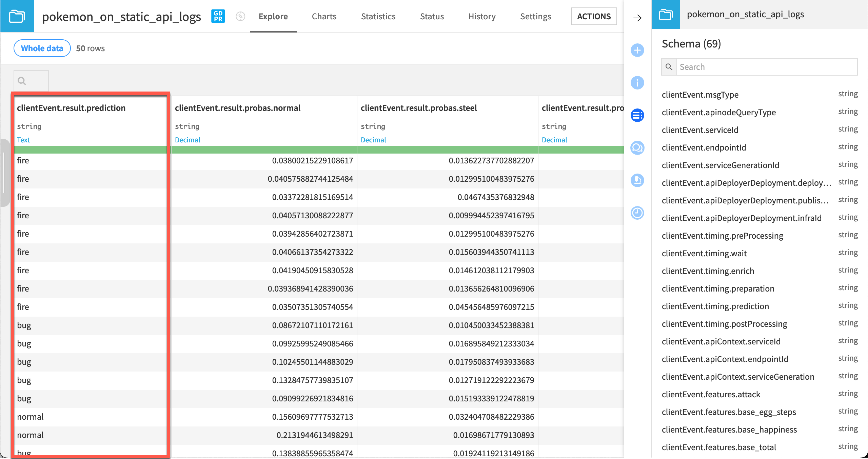Click the Whole data button
The width and height of the screenshot is (868, 459).
[42, 48]
